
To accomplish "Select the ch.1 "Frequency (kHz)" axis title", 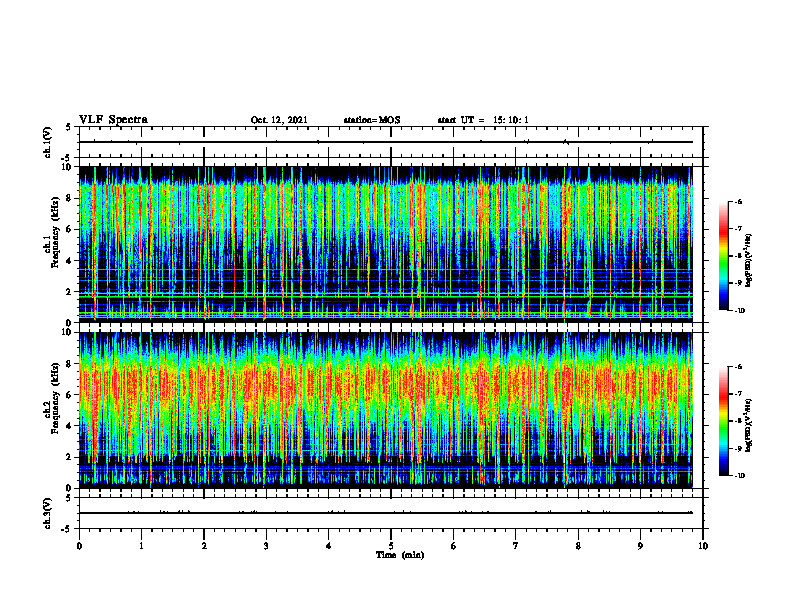I will click(55, 232).
